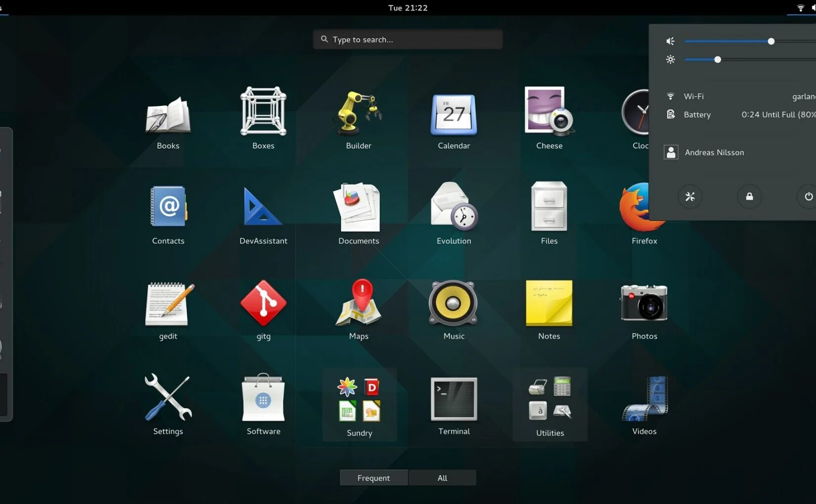Adjust the volume slider
Viewport: 816px width, 504px height.
[x=750, y=42]
